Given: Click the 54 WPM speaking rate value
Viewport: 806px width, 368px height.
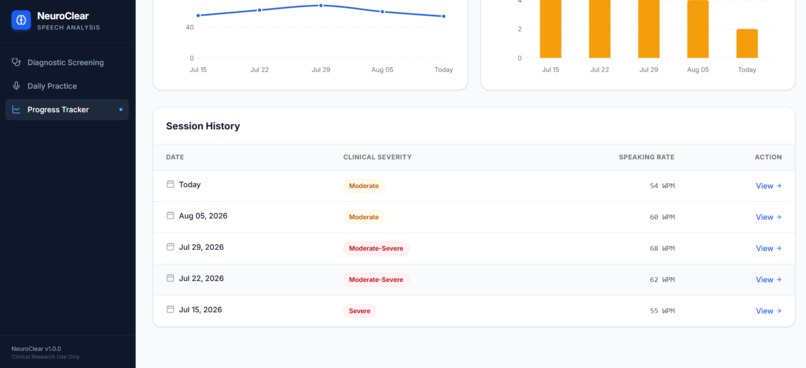Looking at the screenshot, I should tap(662, 186).
